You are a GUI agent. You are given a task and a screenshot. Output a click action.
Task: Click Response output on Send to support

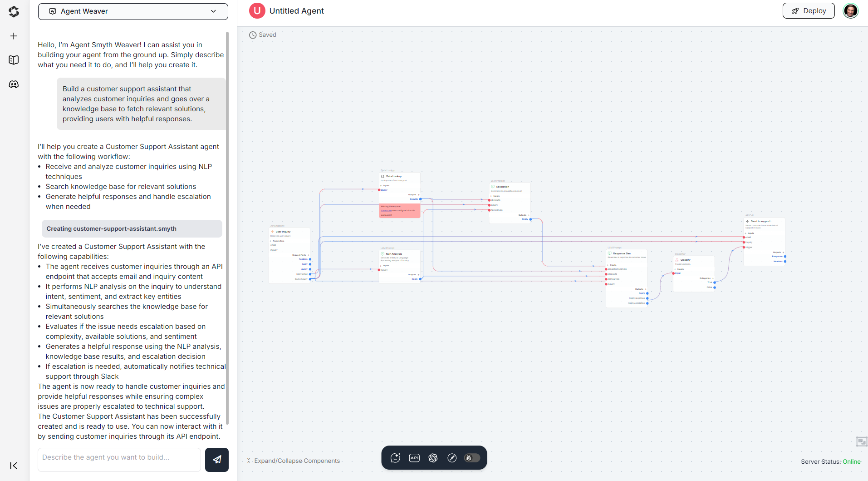click(x=785, y=257)
